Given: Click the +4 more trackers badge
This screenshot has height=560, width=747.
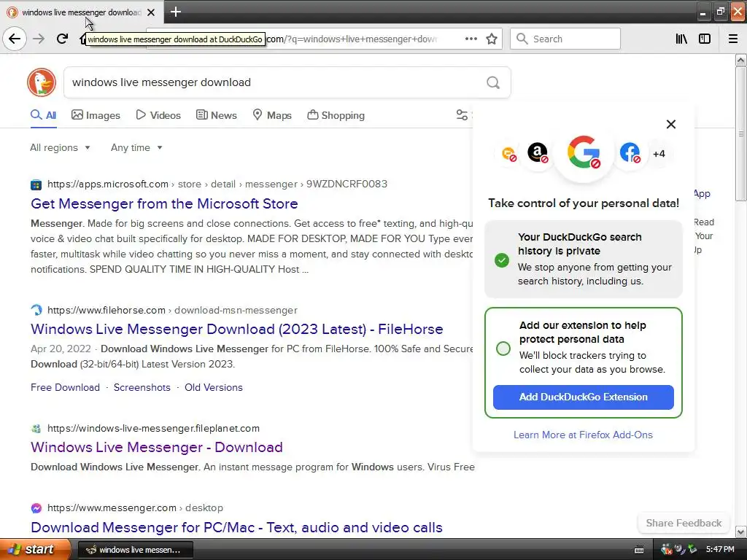Looking at the screenshot, I should [659, 154].
